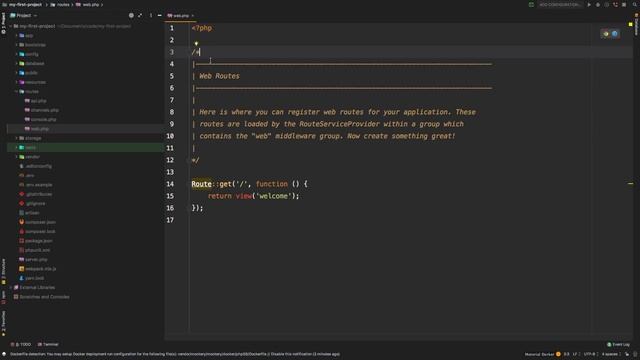Click the Material Darker theme indicator
Image resolution: width=640 pixels, height=360 pixels.
pyautogui.click(x=542, y=354)
